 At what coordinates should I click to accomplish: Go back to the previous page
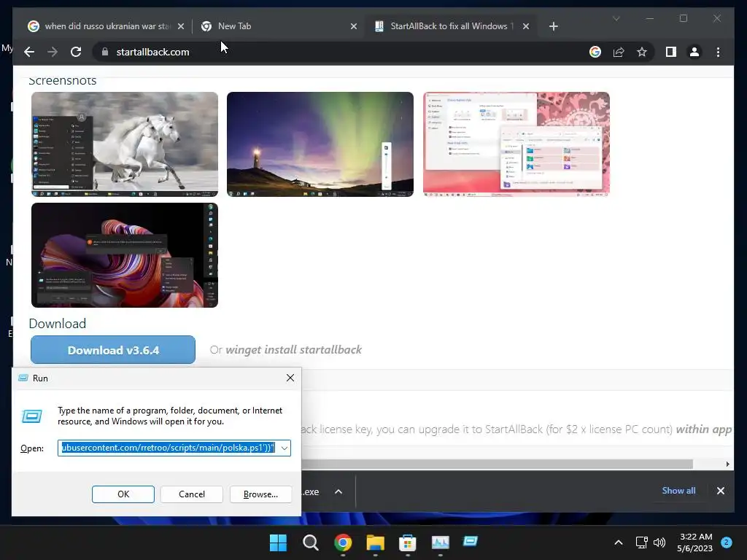tap(29, 52)
